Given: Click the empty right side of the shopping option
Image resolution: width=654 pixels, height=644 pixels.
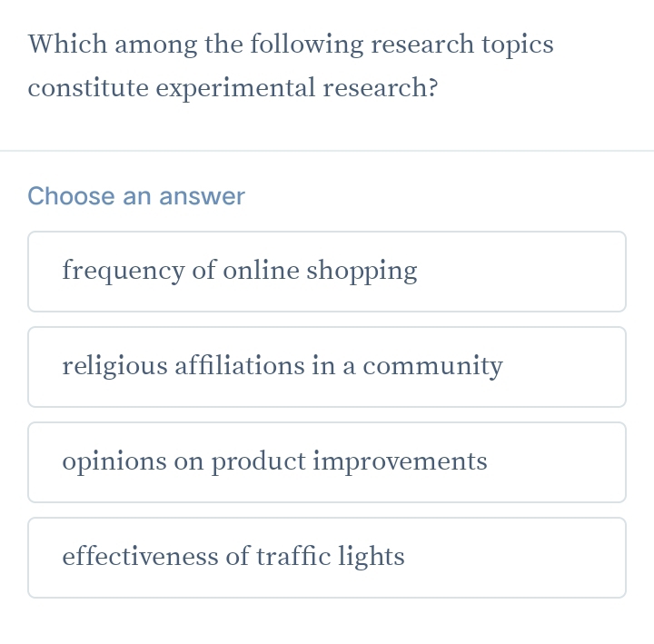Looking at the screenshot, I should pyautogui.click(x=536, y=271).
